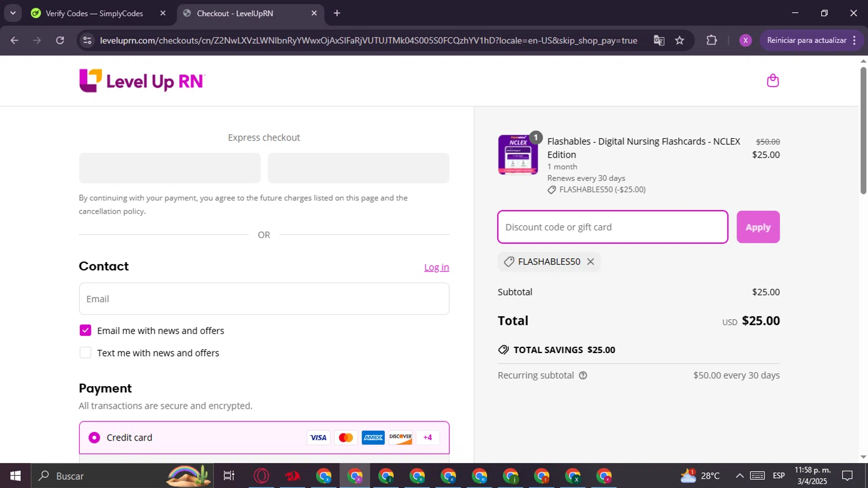868x488 pixels.
Task: Focus the Email input field
Action: click(x=264, y=299)
